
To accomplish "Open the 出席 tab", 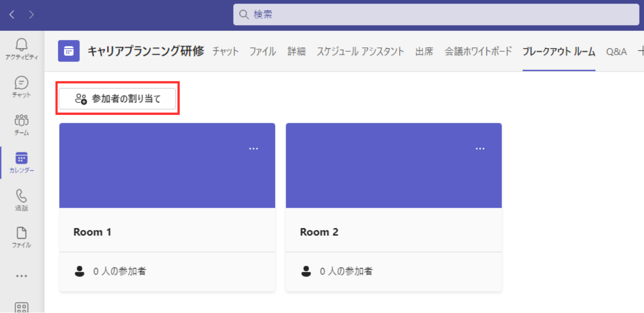I will 424,52.
